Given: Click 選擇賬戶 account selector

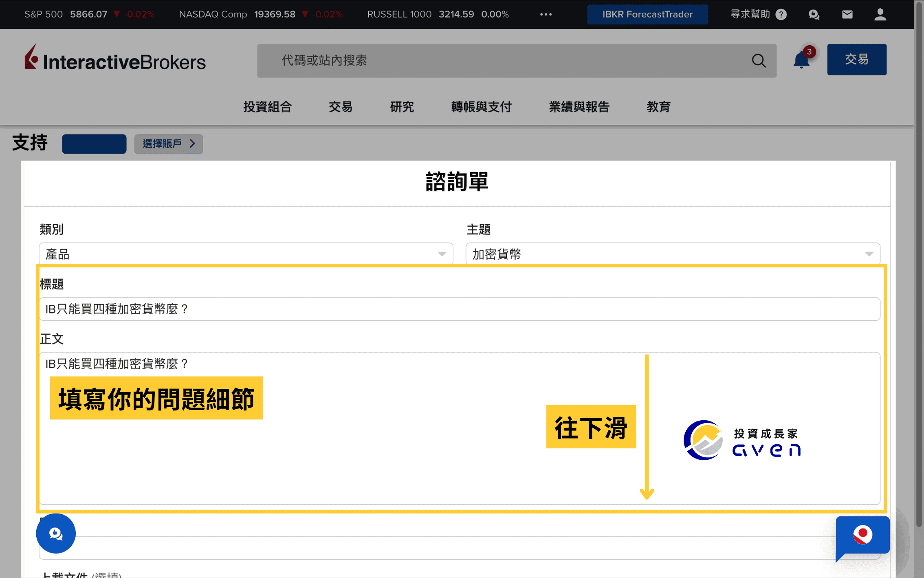Looking at the screenshot, I should [x=169, y=143].
